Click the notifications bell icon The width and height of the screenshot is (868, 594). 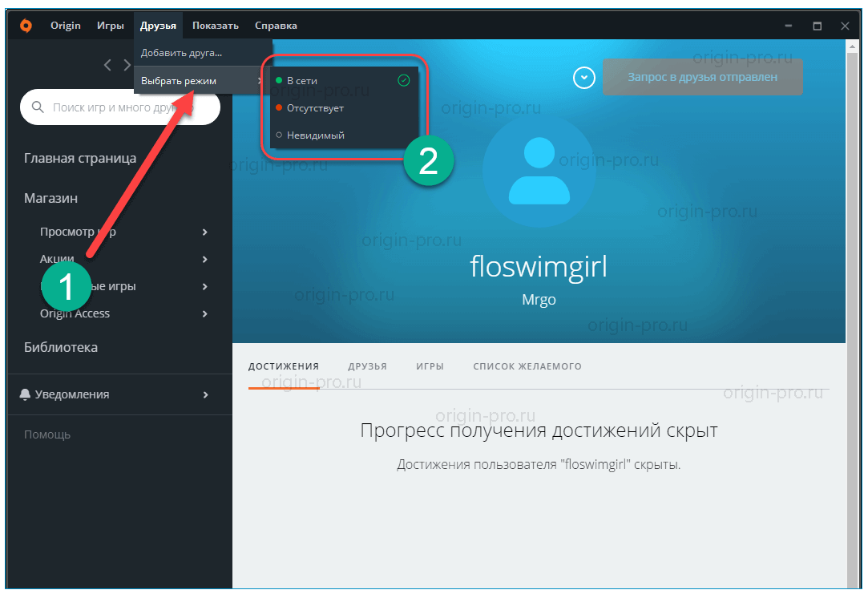pyautogui.click(x=25, y=394)
